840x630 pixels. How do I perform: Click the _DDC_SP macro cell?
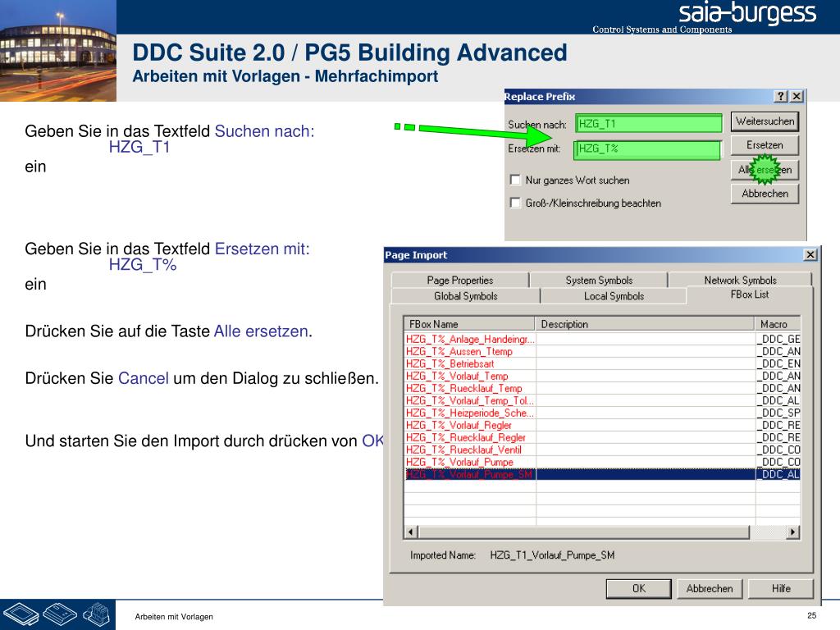tap(778, 413)
